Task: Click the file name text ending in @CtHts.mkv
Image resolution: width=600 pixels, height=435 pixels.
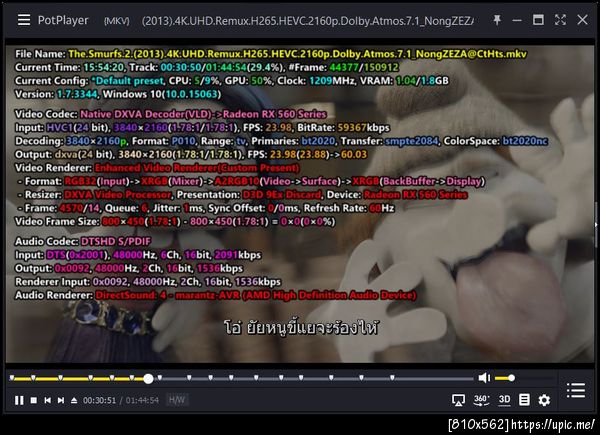Action: point(297,54)
